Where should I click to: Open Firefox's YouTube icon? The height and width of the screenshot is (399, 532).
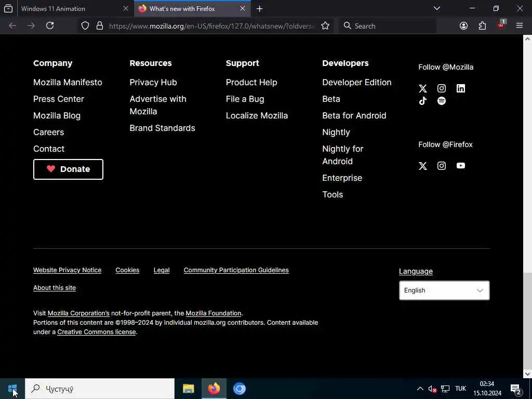point(460,166)
